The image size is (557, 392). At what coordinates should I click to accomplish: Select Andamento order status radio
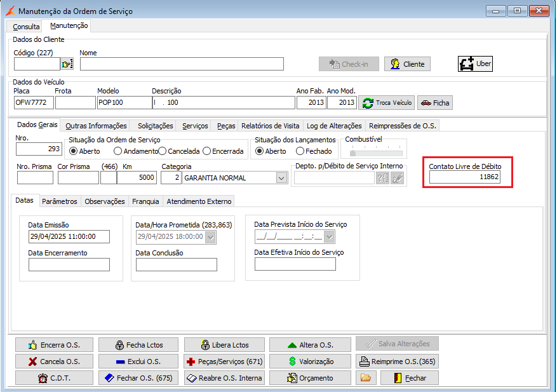click(x=117, y=151)
